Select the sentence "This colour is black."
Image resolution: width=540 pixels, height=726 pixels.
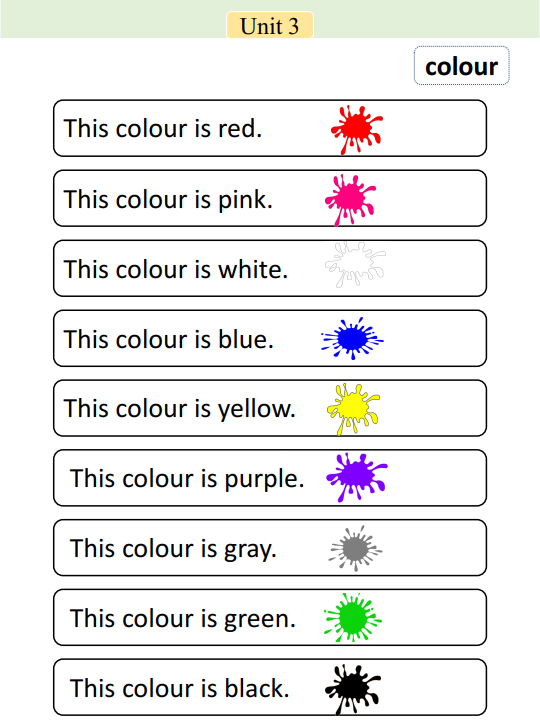(x=180, y=688)
